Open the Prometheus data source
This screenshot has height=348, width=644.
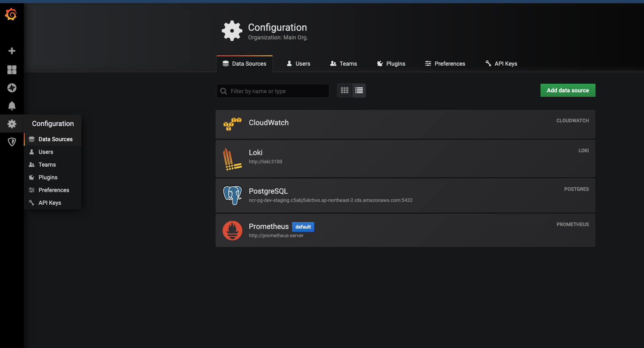[405, 231]
